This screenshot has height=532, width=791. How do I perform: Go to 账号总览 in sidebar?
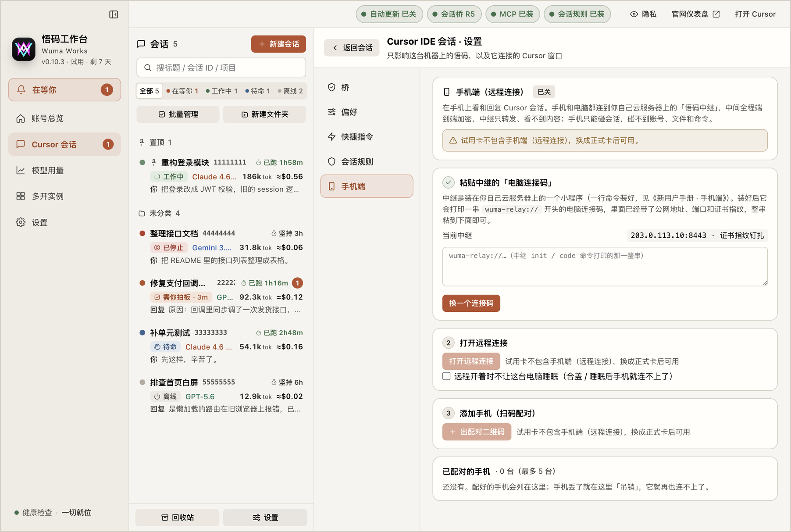click(64, 118)
